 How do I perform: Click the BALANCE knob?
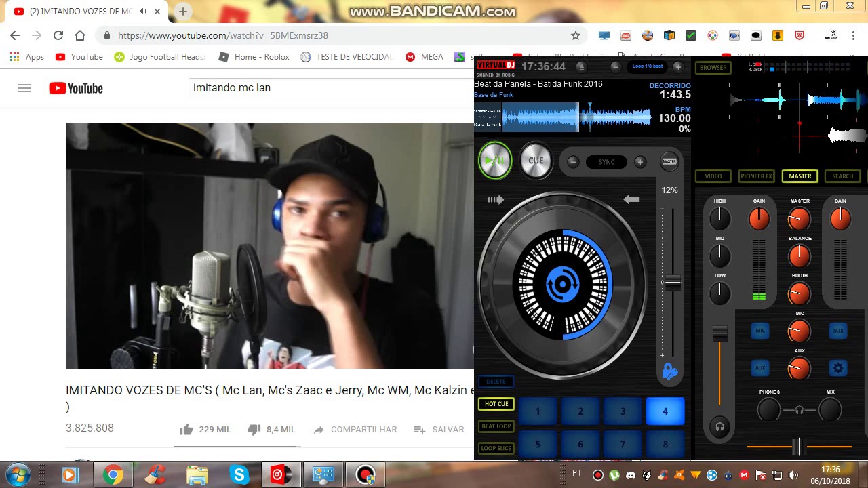click(x=800, y=256)
